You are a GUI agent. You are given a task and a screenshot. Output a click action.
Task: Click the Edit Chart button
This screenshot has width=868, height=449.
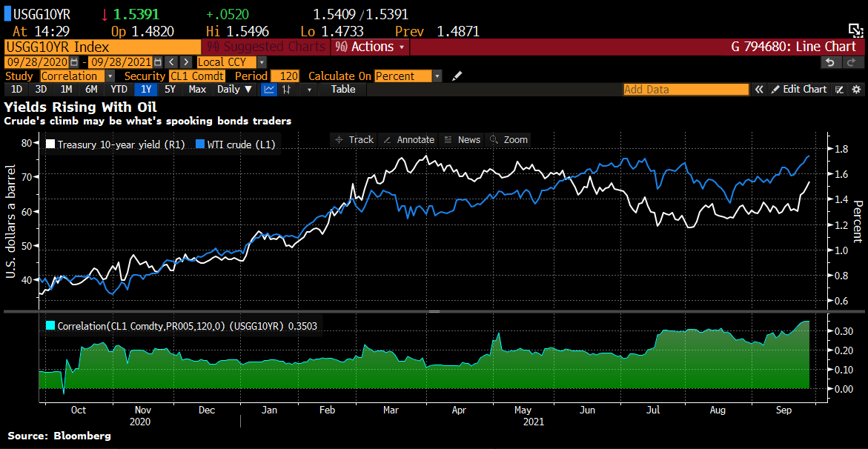tap(799, 90)
